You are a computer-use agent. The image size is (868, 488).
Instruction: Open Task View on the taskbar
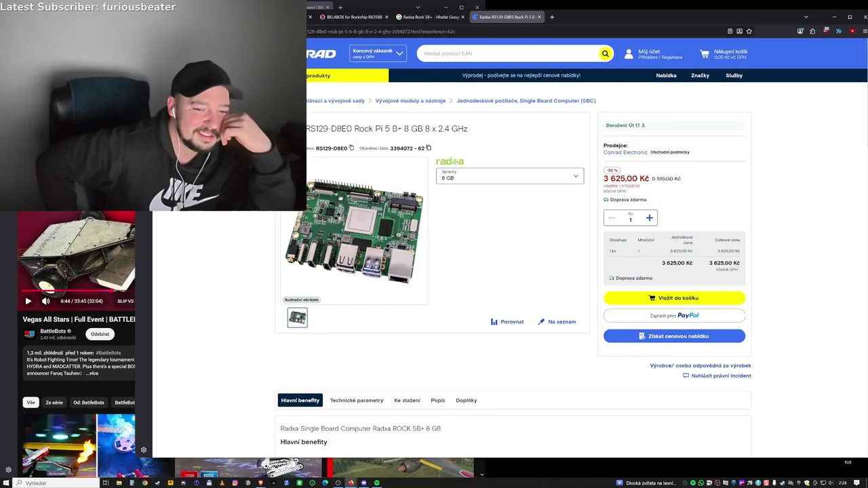106,483
